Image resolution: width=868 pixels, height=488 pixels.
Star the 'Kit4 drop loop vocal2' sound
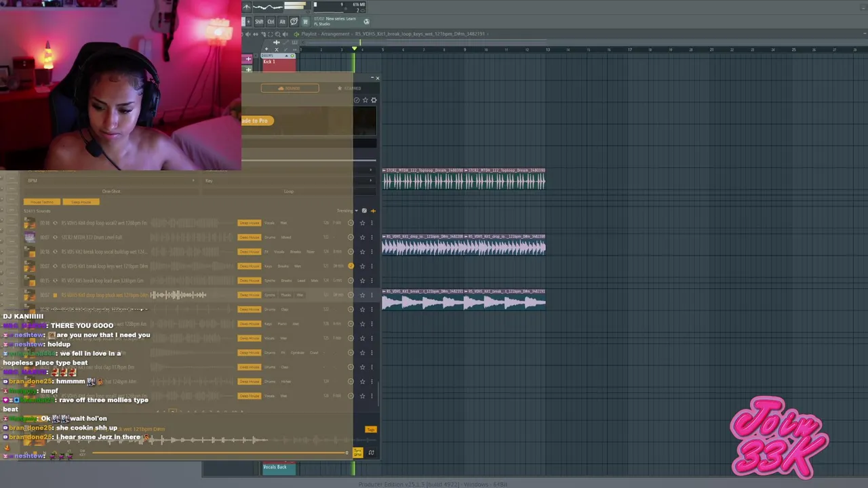[x=362, y=223]
